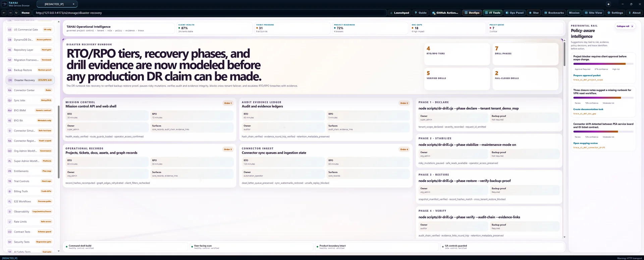The height and width of the screenshot is (260, 644).
Task: Click the trace_oi_007_project_scope trace identifier
Action: pos(588,80)
